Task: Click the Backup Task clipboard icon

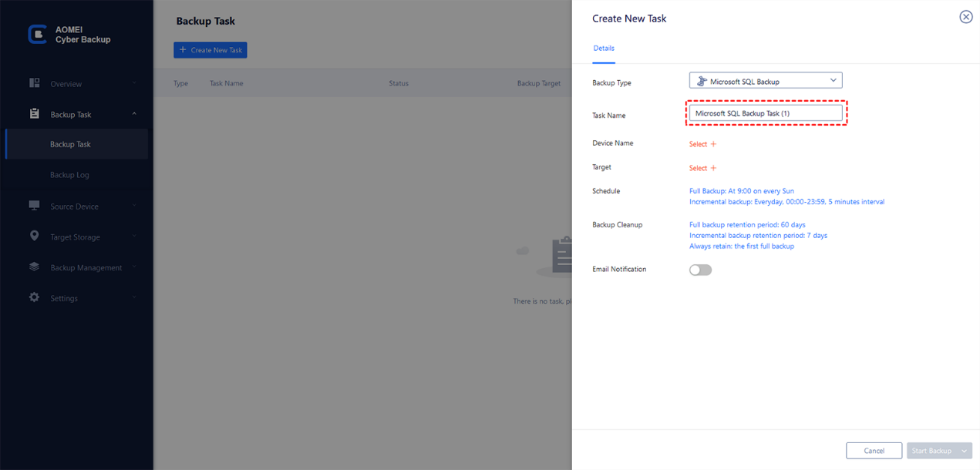Action: click(x=34, y=114)
